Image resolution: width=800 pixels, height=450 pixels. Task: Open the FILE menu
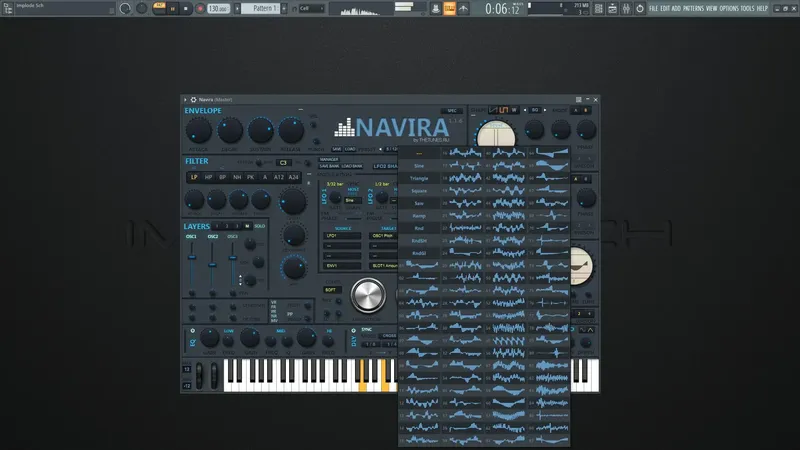[653, 9]
